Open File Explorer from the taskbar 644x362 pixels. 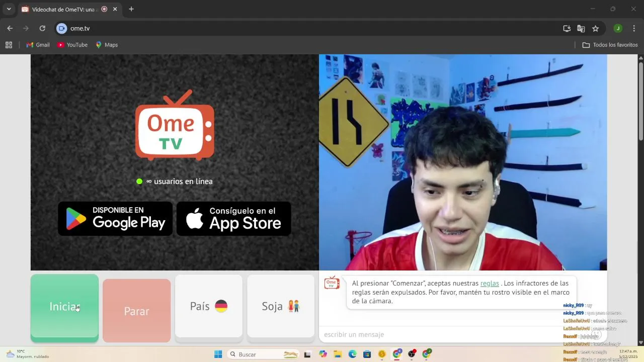point(338,354)
